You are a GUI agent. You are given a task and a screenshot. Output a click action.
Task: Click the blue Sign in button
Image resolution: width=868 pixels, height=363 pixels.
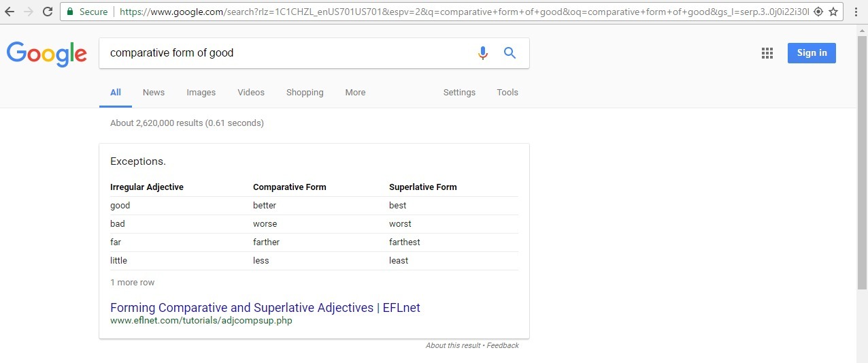pyautogui.click(x=812, y=53)
